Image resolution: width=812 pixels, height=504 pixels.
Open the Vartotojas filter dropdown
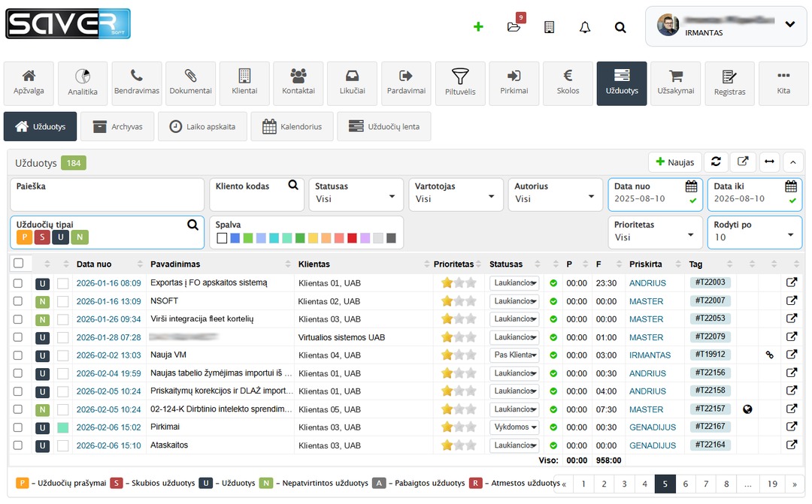tap(456, 195)
